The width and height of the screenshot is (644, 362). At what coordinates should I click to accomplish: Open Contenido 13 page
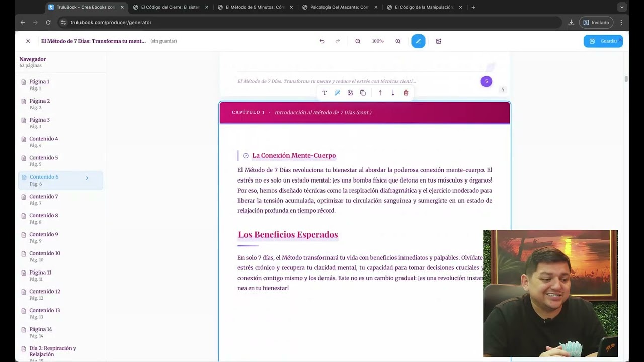(x=60, y=313)
